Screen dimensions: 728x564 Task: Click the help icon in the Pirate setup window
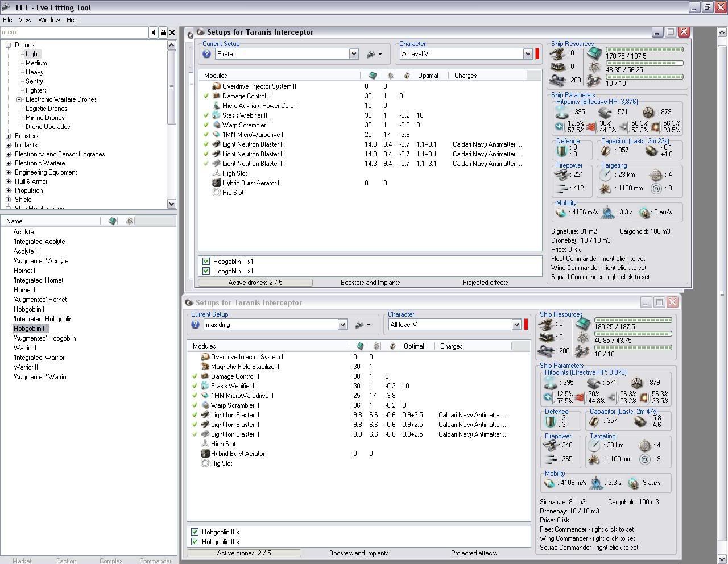[x=206, y=54]
